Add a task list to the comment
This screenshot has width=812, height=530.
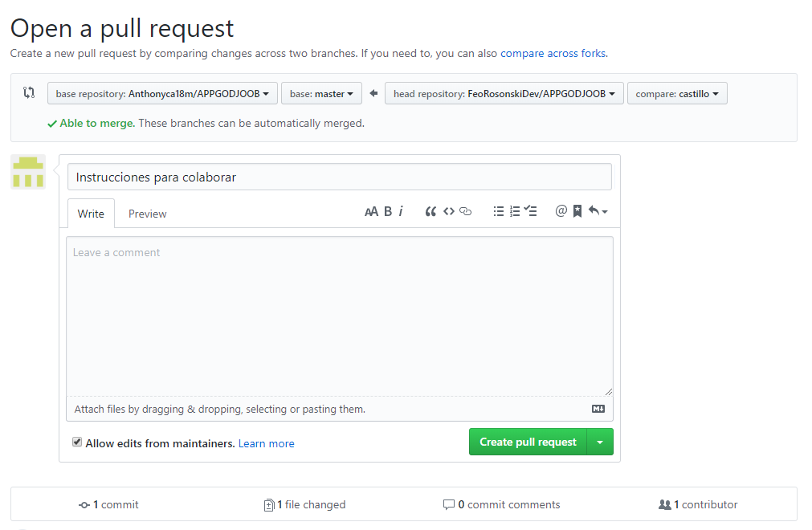(530, 211)
